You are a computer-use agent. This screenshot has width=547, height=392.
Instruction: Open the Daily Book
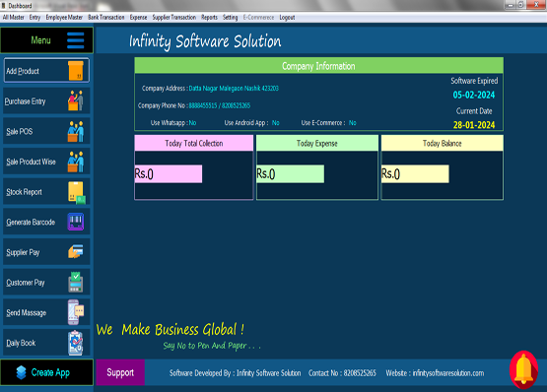[x=46, y=343]
